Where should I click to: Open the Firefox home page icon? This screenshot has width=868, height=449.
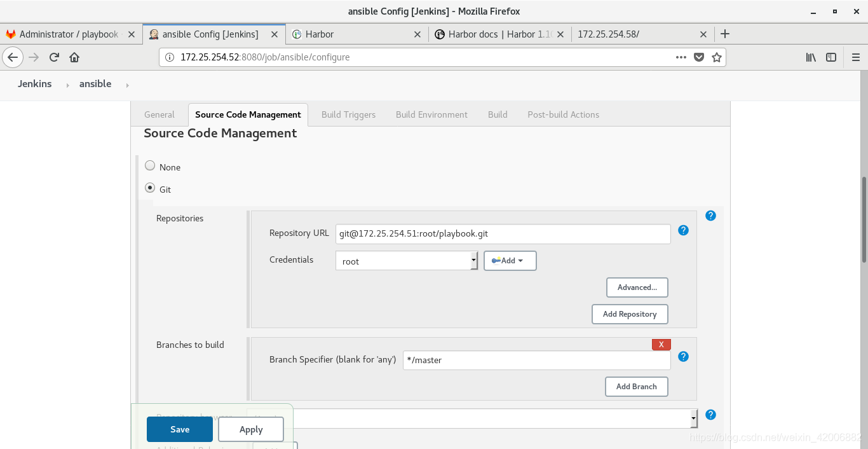74,57
